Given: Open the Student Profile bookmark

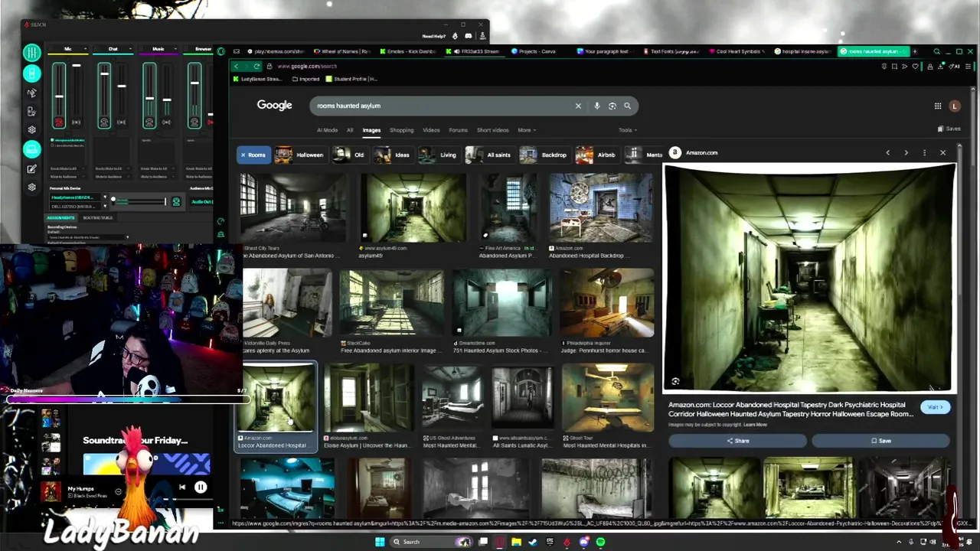Looking at the screenshot, I should pos(351,79).
